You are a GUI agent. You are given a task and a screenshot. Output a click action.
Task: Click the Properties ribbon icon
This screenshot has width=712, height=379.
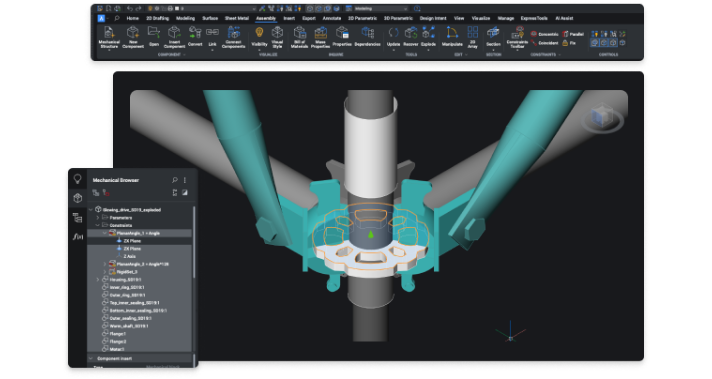pos(342,33)
